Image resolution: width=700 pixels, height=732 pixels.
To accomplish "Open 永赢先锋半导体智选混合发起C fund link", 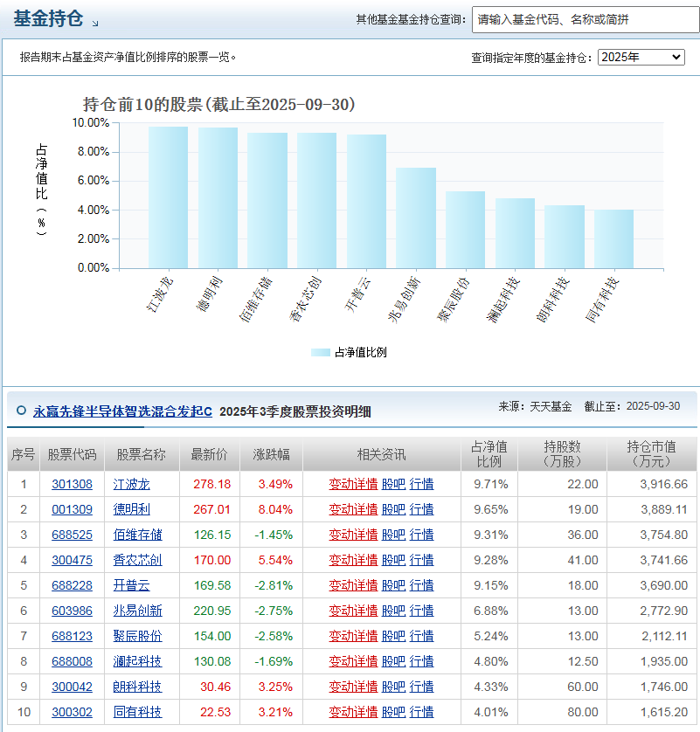I will click(x=122, y=411).
